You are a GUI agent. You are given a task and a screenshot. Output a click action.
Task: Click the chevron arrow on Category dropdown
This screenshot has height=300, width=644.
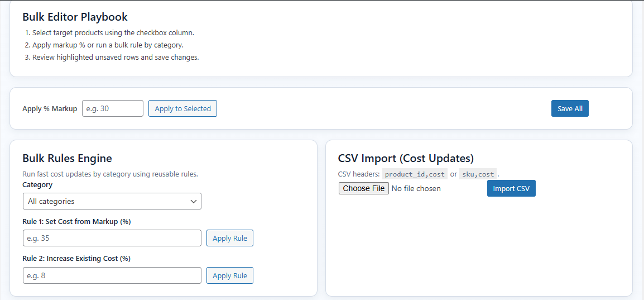pos(194,201)
